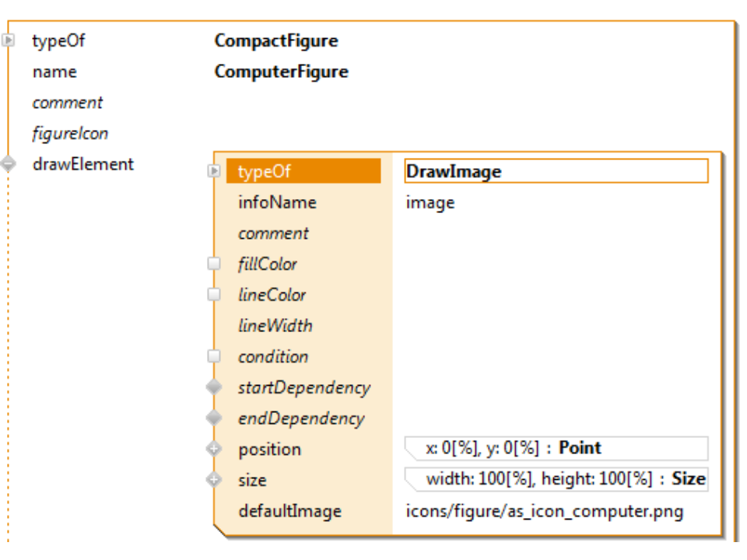The height and width of the screenshot is (560, 747).
Task: Expand the position plus icon
Action: [214, 449]
